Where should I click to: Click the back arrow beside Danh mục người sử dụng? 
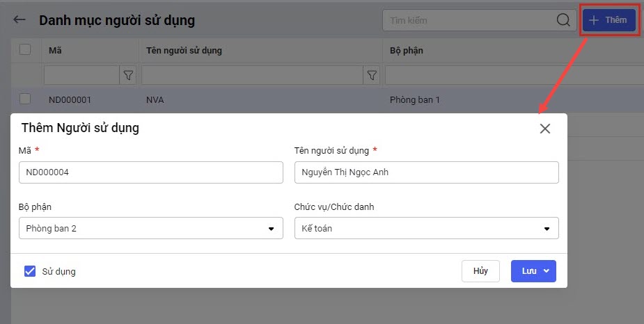pos(19,20)
